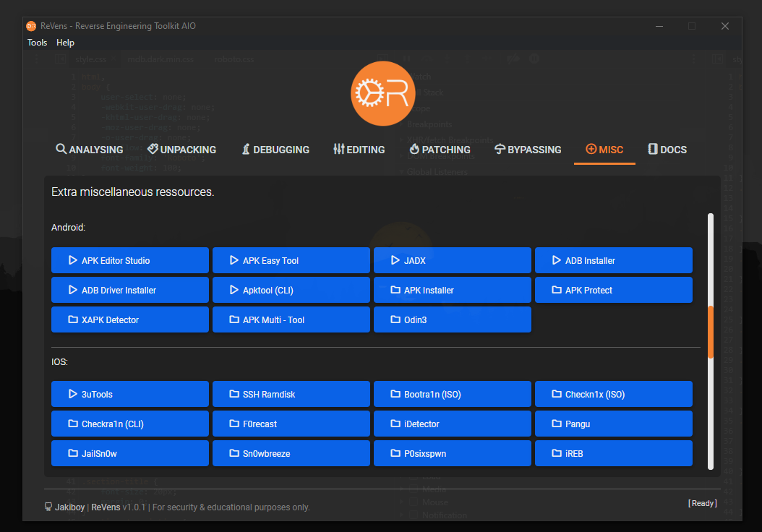Launch Apktool (CLI)
Image resolution: width=762 pixels, height=532 pixels.
(x=291, y=290)
